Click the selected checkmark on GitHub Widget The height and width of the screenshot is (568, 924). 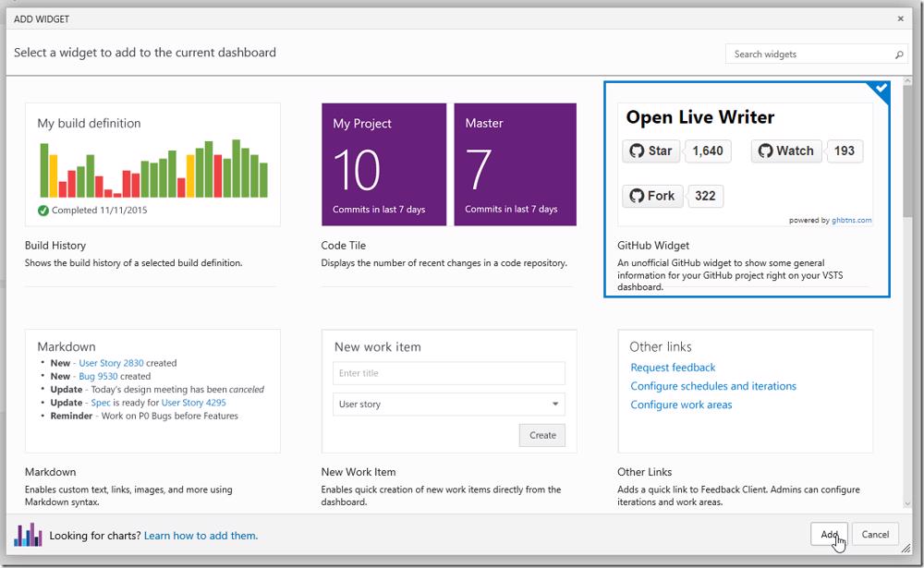(881, 89)
